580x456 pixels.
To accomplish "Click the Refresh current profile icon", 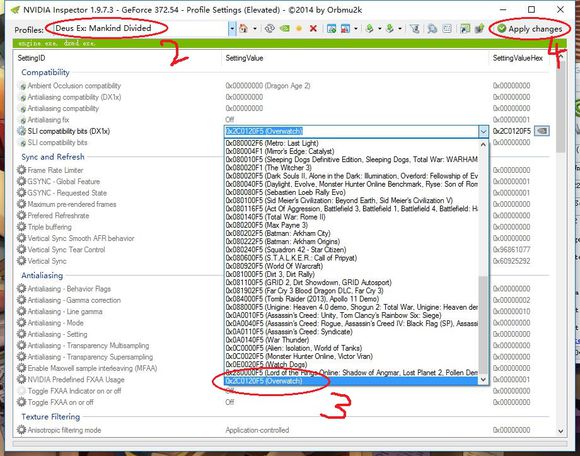I will point(270,28).
